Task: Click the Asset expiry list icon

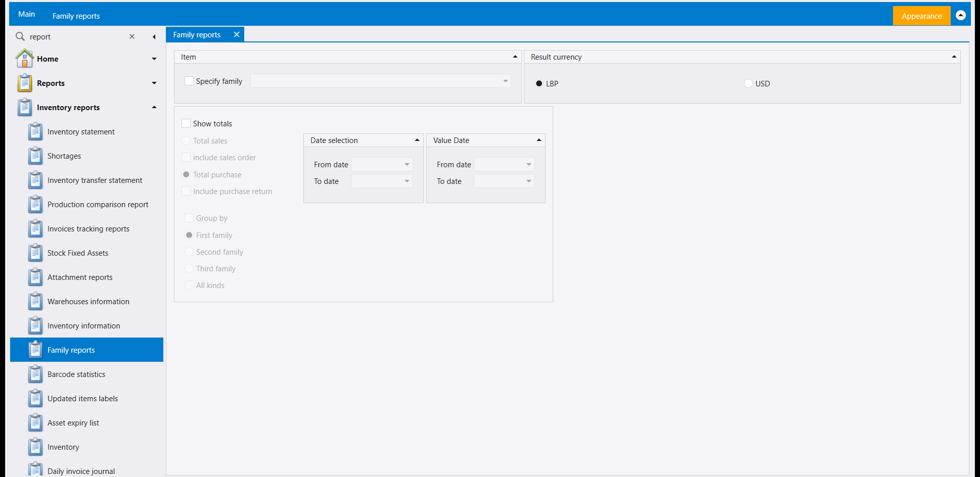Action: (x=35, y=422)
